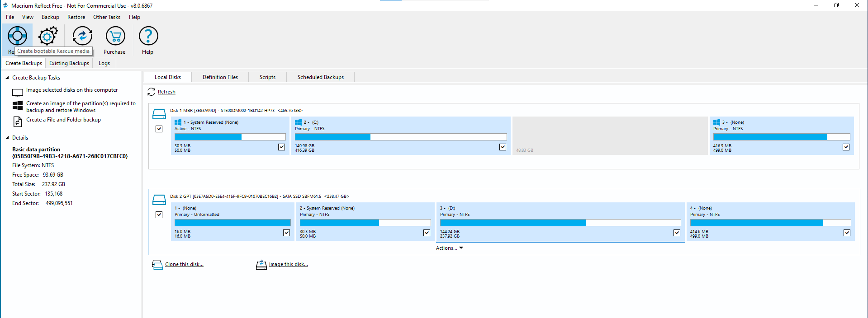The width and height of the screenshot is (868, 318).
Task: Open the View menu
Action: (x=28, y=17)
